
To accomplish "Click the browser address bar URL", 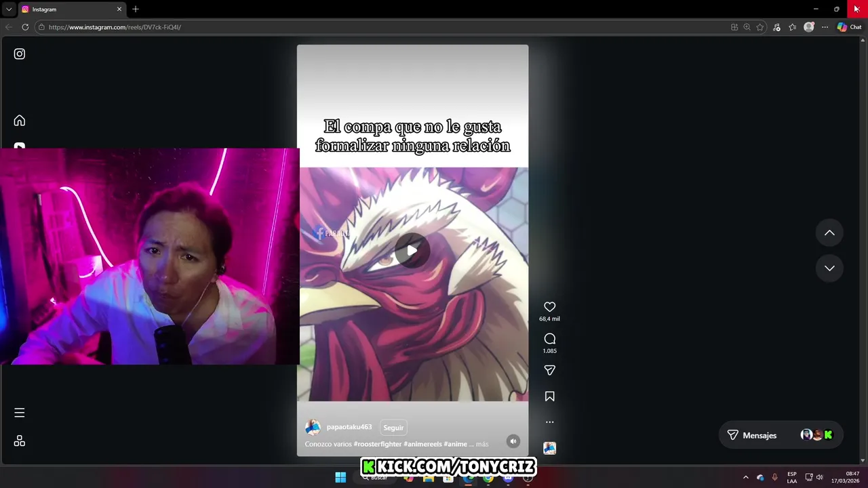I will click(x=115, y=27).
